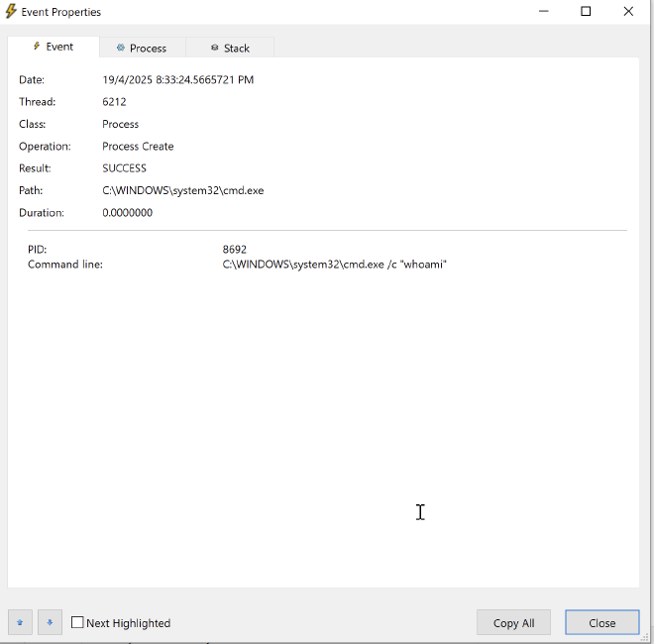The image size is (654, 644).
Task: Select the Thread value 6212
Action: (115, 102)
